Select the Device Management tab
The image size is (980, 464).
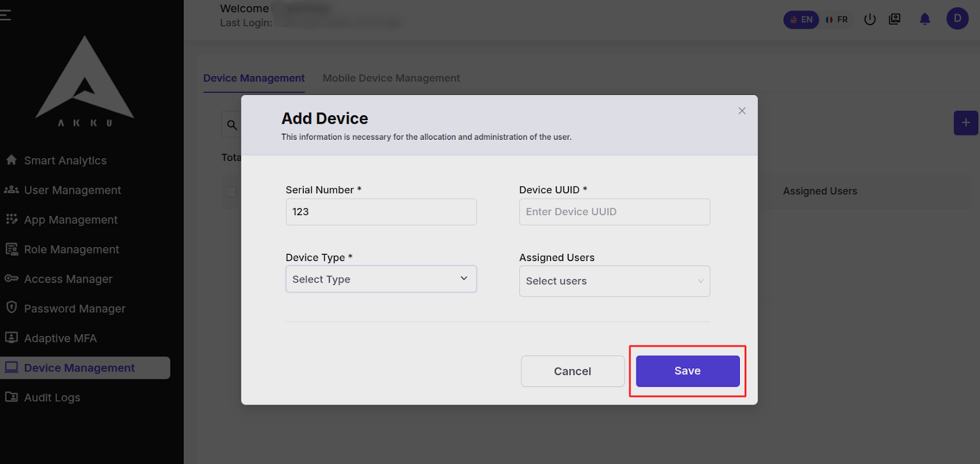click(x=254, y=78)
